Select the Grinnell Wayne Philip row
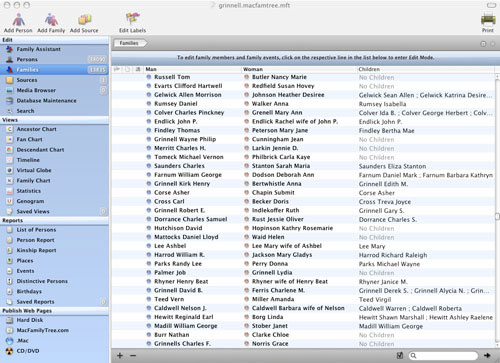500x363 pixels. click(x=303, y=139)
